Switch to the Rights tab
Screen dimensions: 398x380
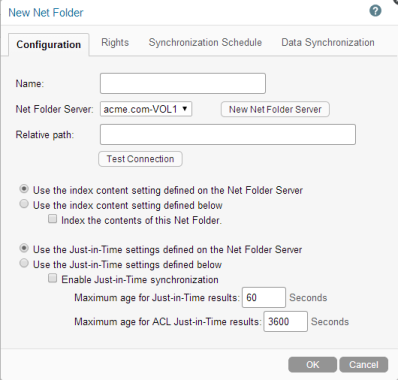click(115, 42)
